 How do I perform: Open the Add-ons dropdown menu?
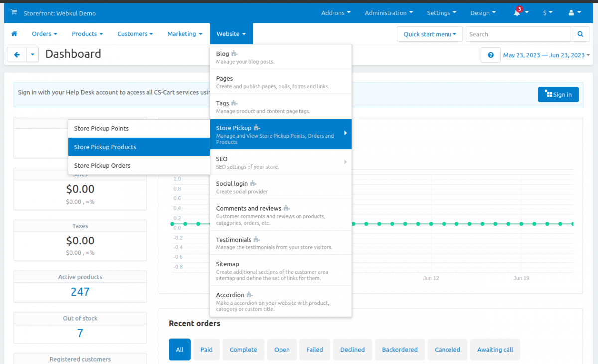pyautogui.click(x=336, y=13)
